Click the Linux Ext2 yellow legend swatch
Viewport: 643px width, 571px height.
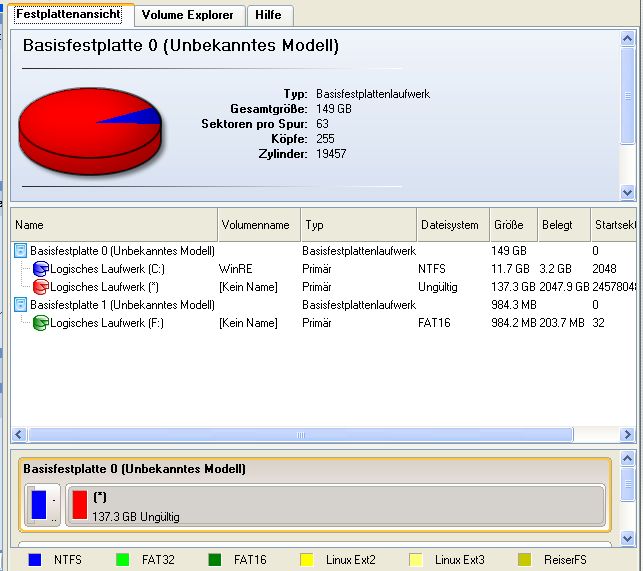(307, 560)
